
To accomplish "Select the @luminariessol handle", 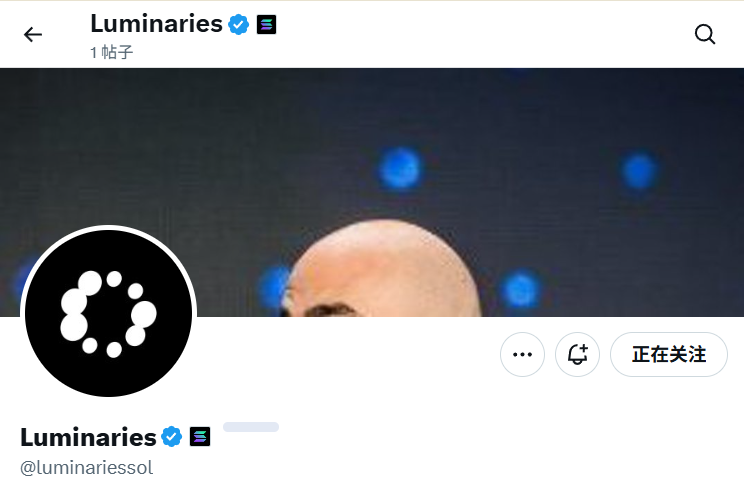I will pyautogui.click(x=86, y=468).
